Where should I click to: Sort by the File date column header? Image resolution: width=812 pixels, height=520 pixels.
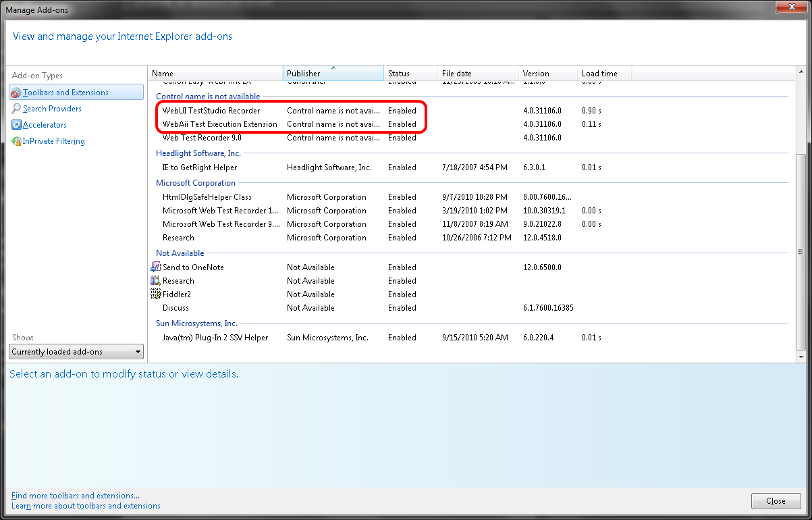(x=479, y=74)
